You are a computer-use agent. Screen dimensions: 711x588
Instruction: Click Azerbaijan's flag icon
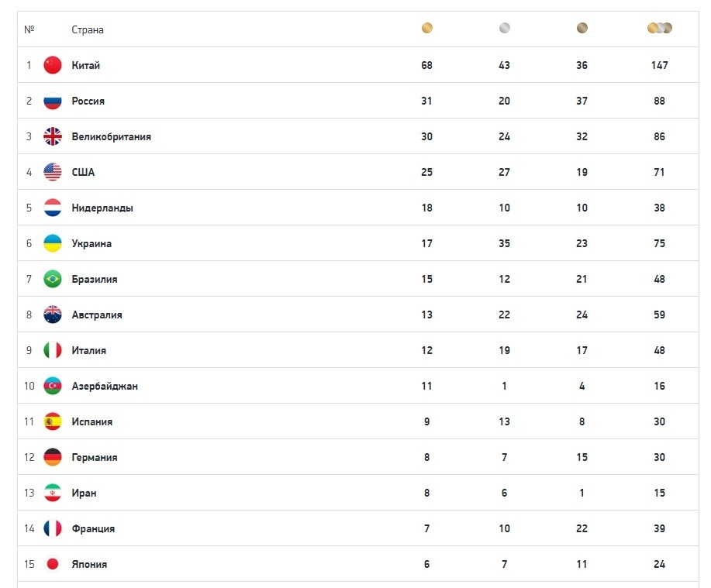[x=53, y=386]
